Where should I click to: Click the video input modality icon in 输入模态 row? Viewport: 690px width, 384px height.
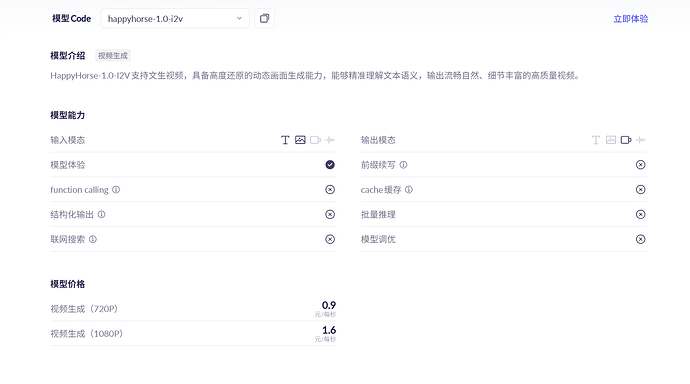point(316,140)
